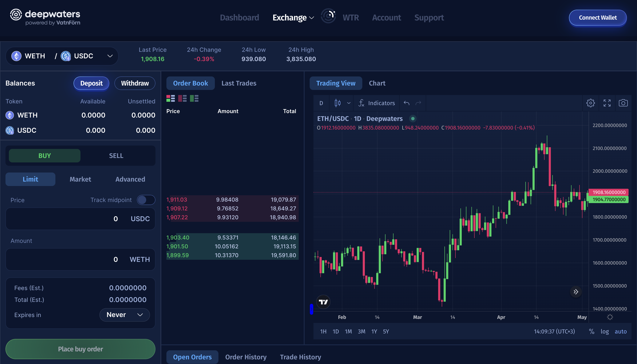Toggle the Track midpoint switch
Viewport: 637px width, 364px height.
146,200
